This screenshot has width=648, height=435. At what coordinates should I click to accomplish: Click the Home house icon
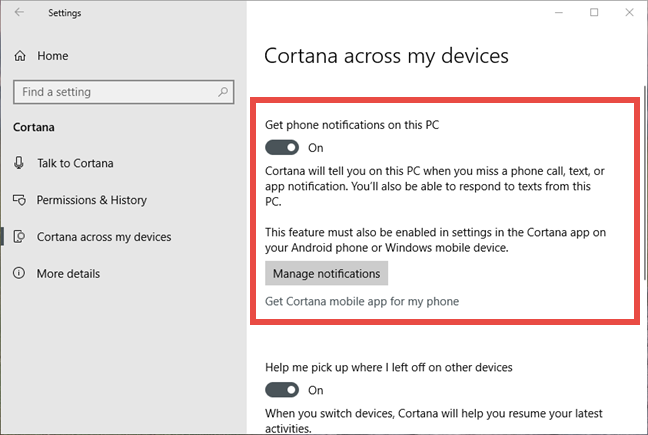tap(20, 55)
